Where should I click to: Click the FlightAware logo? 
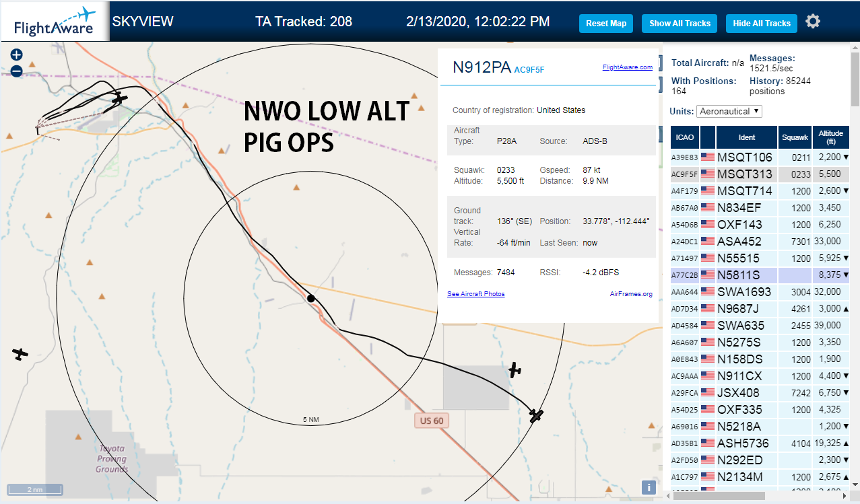point(55,22)
